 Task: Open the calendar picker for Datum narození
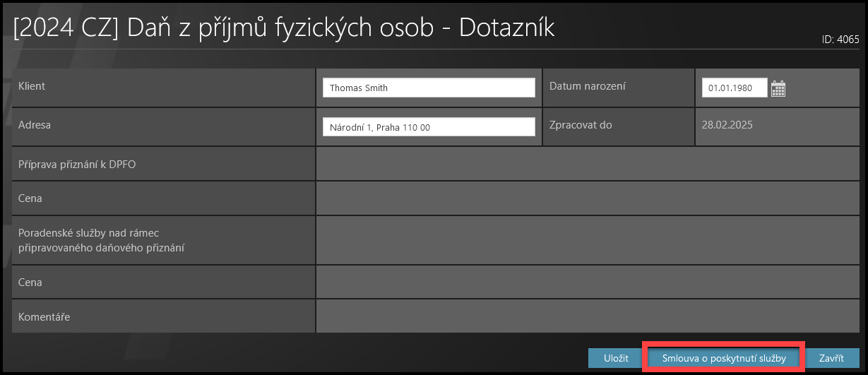pyautogui.click(x=778, y=88)
